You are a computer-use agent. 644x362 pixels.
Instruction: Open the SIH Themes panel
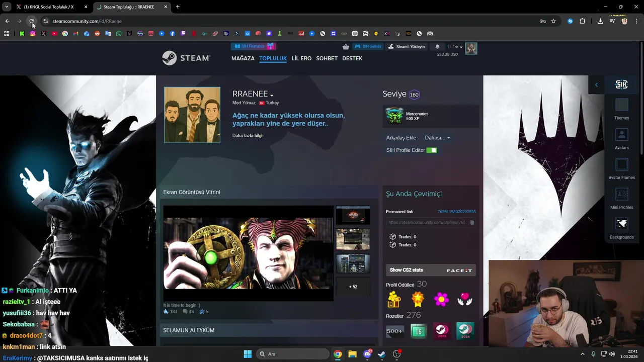[621, 109]
